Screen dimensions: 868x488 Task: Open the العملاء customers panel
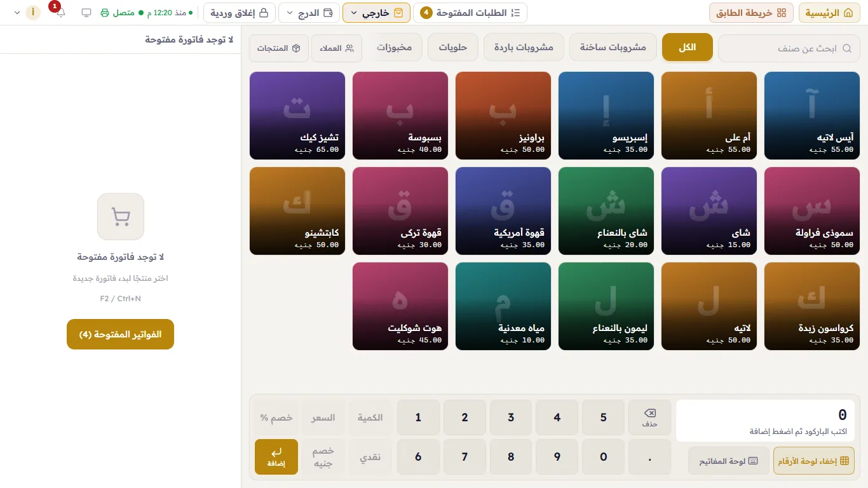point(337,48)
